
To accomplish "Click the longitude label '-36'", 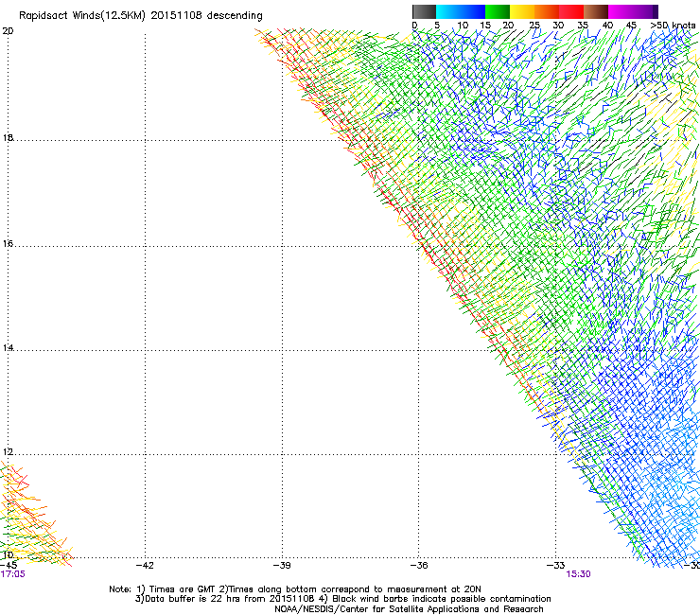I will click(x=419, y=566).
